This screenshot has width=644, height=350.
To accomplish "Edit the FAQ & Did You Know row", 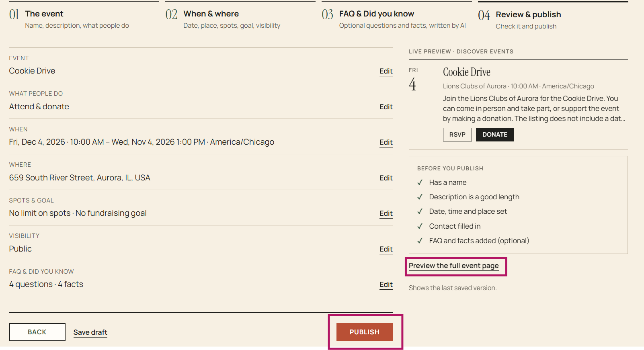I will pyautogui.click(x=386, y=285).
